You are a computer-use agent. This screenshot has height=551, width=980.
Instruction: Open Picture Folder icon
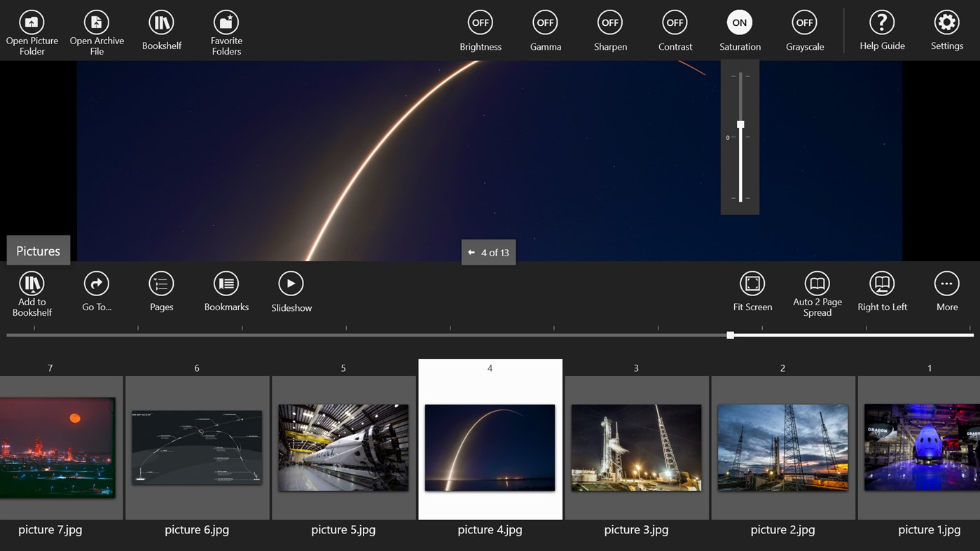click(x=32, y=22)
